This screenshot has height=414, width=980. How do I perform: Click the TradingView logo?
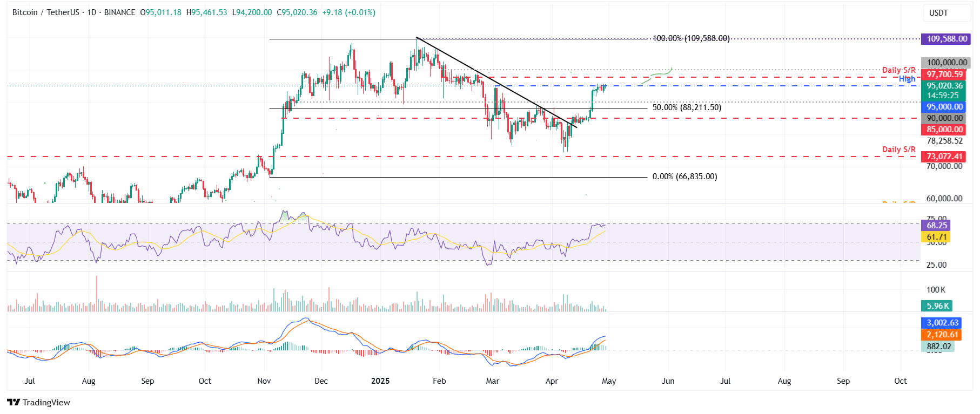point(38,402)
